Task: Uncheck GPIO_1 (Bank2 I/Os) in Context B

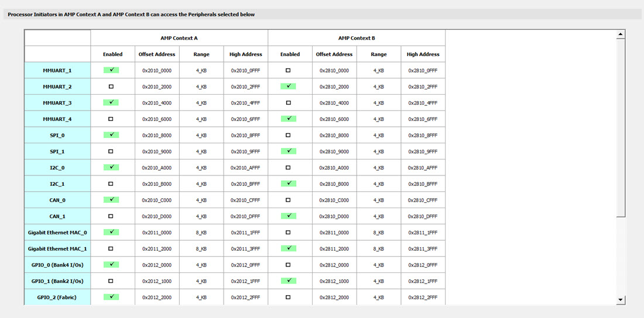Action: tap(289, 281)
